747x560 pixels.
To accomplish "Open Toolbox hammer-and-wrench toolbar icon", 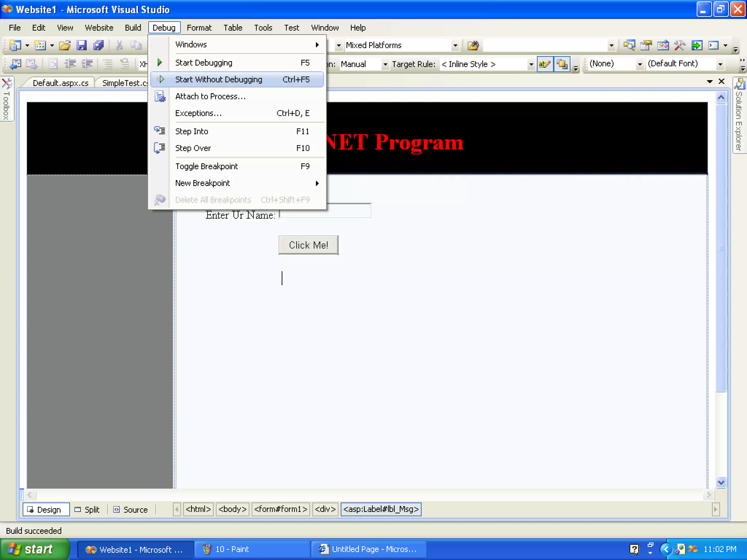I will (x=680, y=45).
